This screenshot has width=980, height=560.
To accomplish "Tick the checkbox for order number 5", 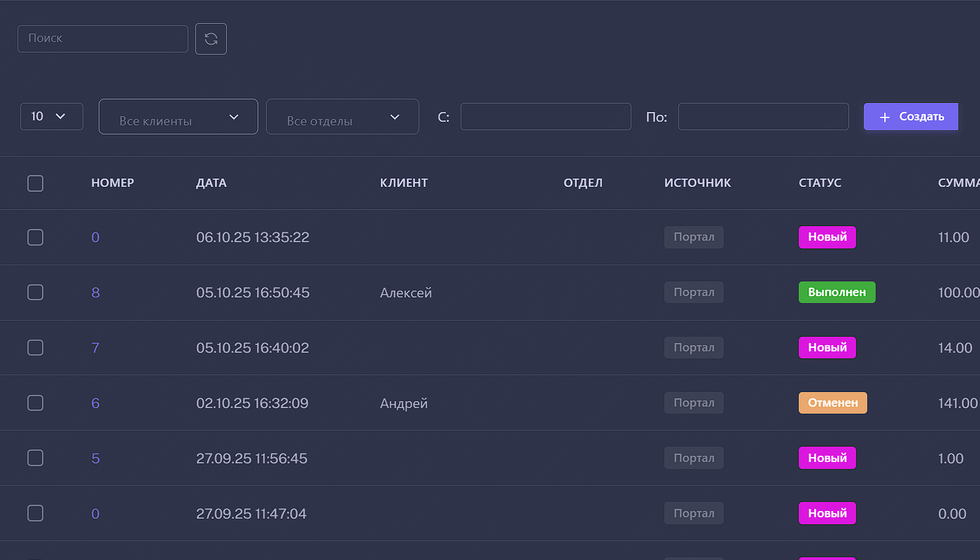I will [x=35, y=458].
